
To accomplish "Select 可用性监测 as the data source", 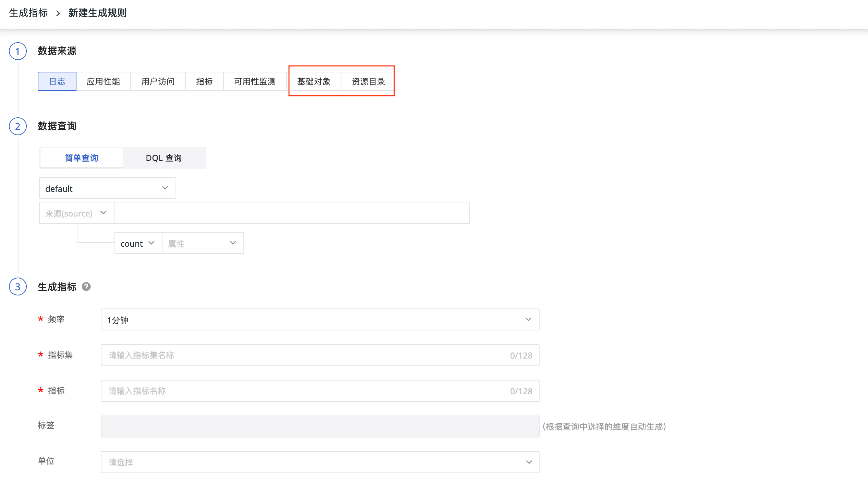I will pos(255,81).
